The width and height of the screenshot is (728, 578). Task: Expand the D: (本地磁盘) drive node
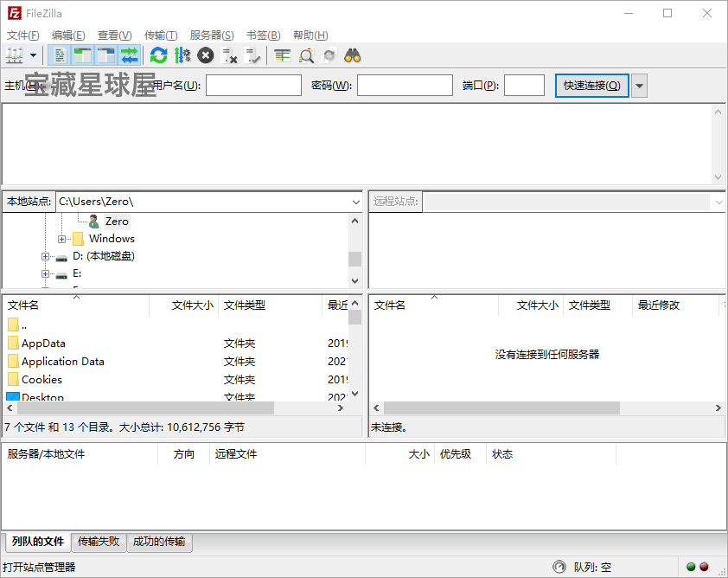coord(45,256)
